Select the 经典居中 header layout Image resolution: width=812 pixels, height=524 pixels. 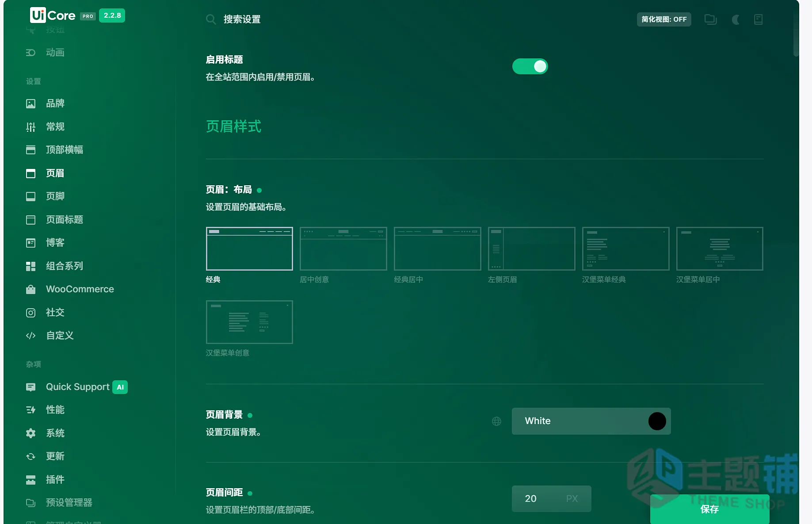pos(437,249)
